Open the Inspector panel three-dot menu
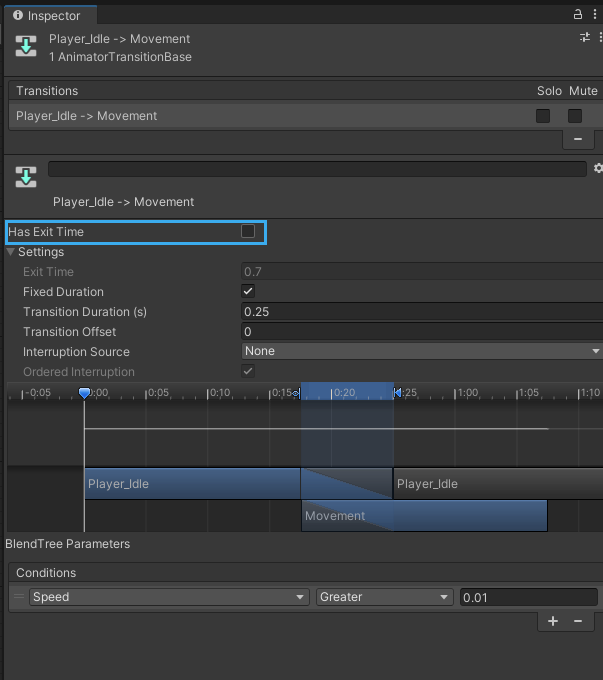The width and height of the screenshot is (603, 680). click(595, 15)
